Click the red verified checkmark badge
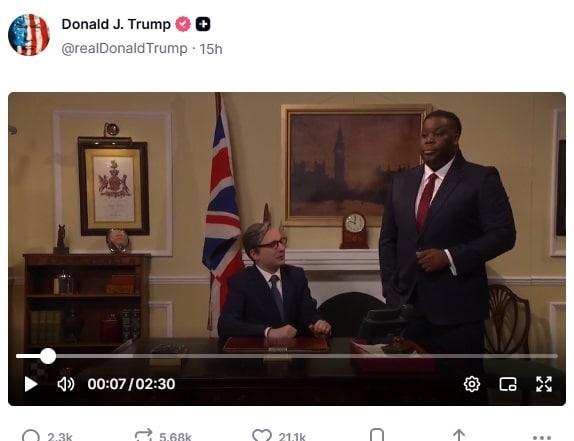The height and width of the screenshot is (441, 574). [x=183, y=24]
